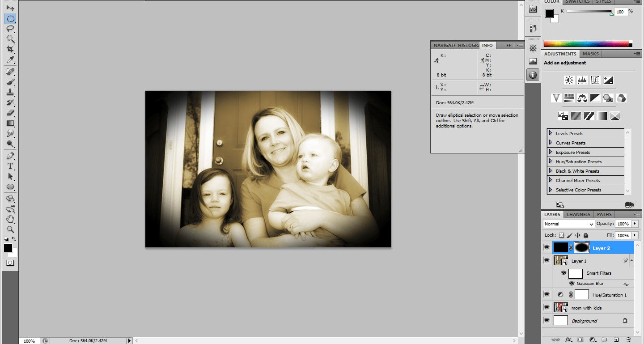Viewport: 644px width, 344px height.
Task: Click the delete layer trash icon
Action: pyautogui.click(x=628, y=340)
